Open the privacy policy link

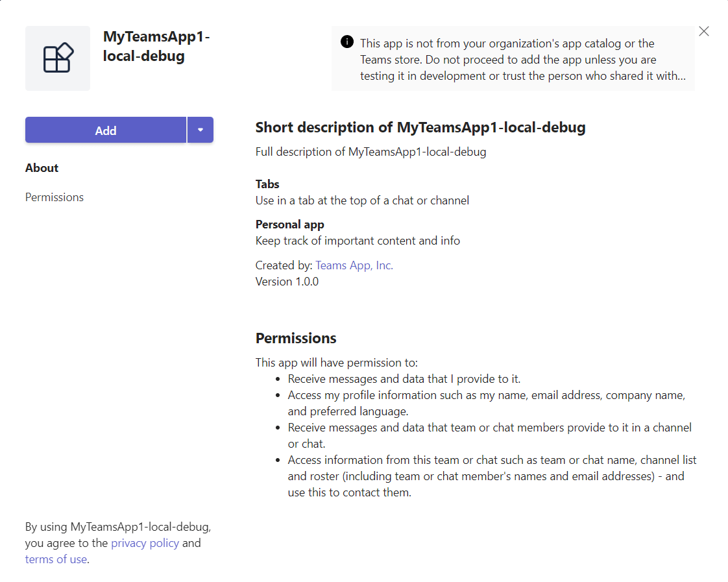[x=145, y=543]
